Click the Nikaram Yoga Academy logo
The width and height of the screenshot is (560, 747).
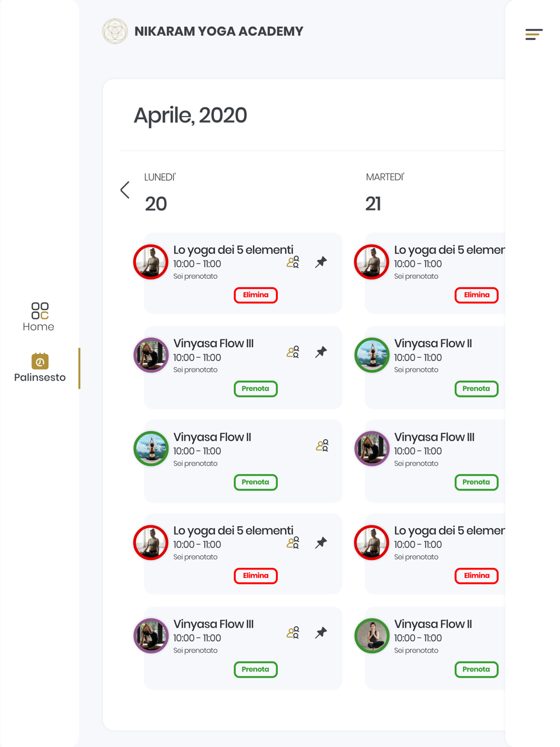point(115,31)
